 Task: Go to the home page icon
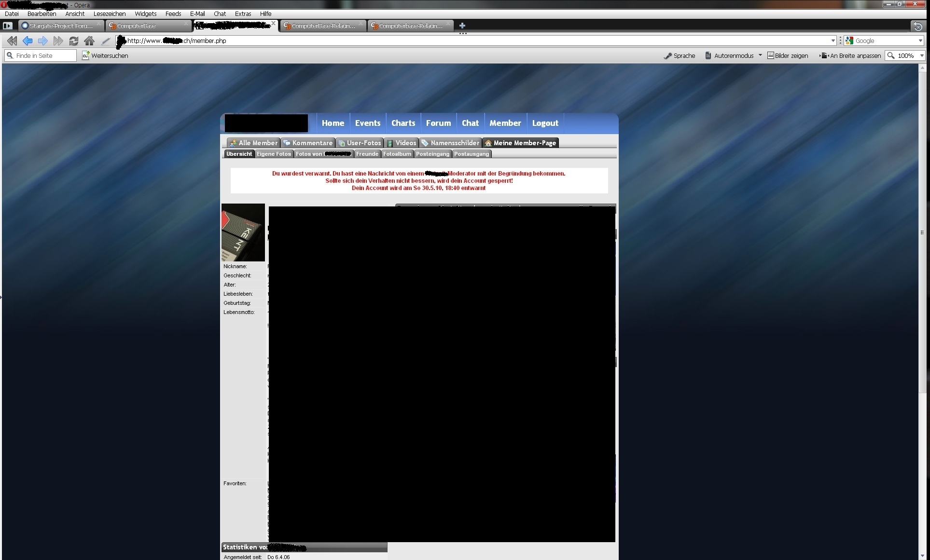pyautogui.click(x=89, y=41)
